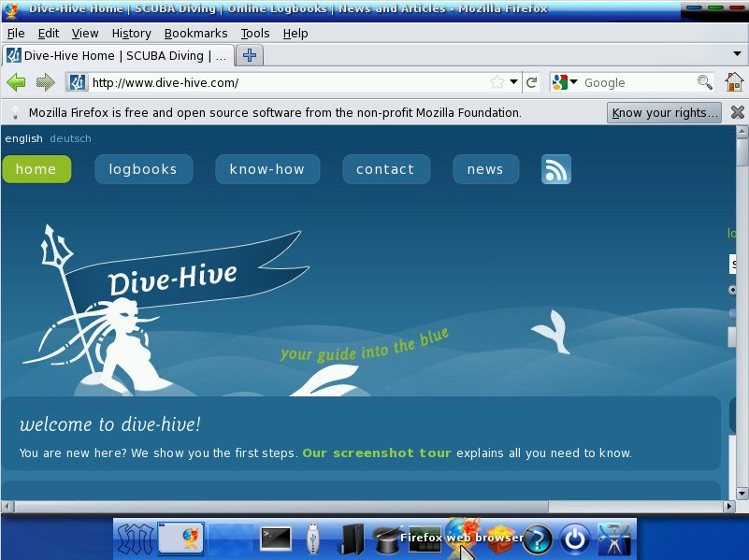Click the site favicon in the address bar
The image size is (749, 560).
[77, 82]
